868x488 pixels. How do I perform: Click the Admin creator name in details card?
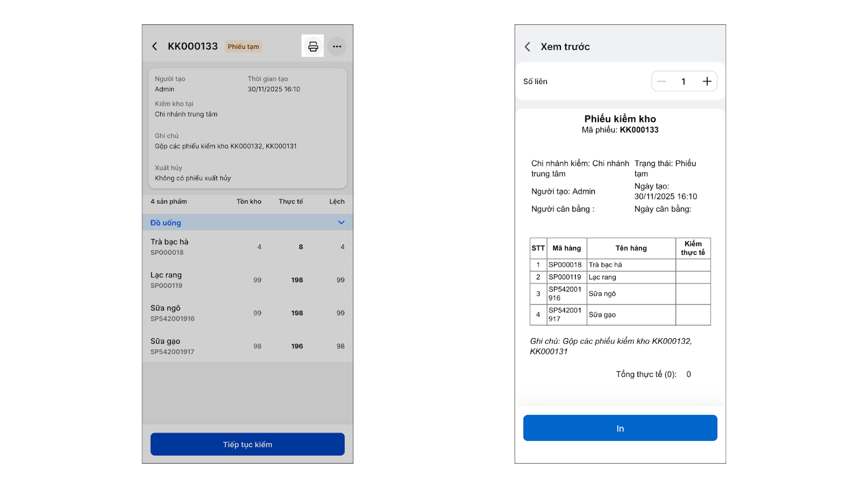164,89
